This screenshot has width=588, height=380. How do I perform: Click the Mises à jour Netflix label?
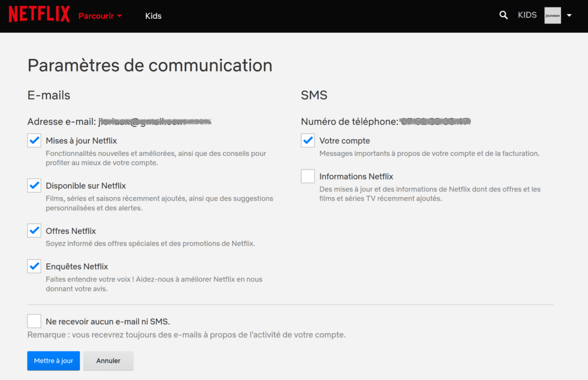(82, 141)
